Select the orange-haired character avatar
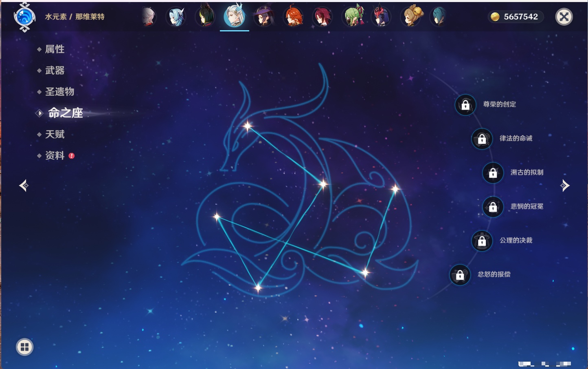The width and height of the screenshot is (588, 369). click(x=293, y=16)
